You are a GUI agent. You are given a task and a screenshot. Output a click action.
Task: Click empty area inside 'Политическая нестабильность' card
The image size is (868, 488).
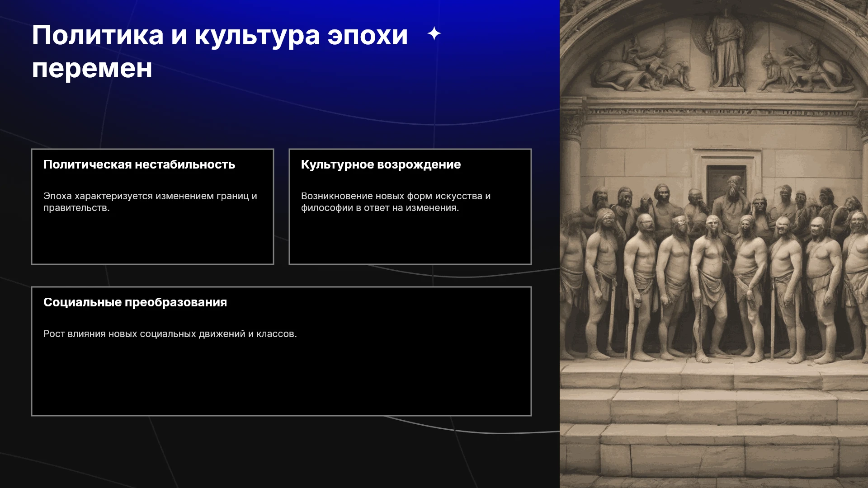coord(152,239)
